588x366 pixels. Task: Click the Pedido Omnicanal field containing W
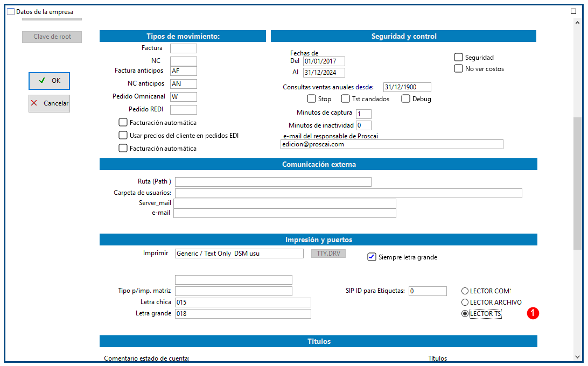pyautogui.click(x=184, y=97)
